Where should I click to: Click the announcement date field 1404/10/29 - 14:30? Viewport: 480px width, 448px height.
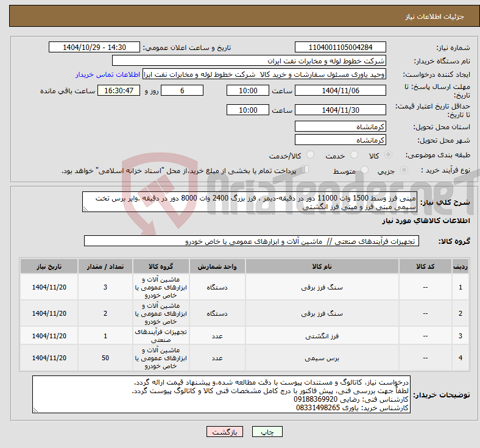[94, 47]
